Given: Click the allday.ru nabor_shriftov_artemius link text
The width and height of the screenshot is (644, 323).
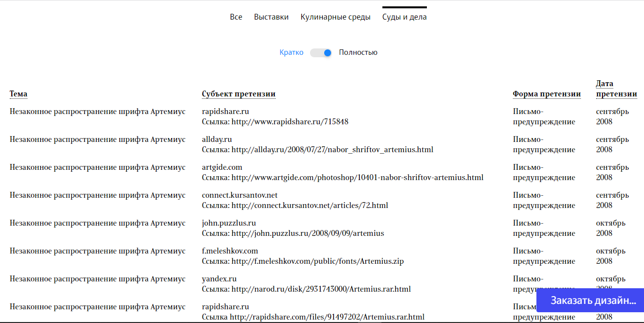Looking at the screenshot, I should tap(333, 149).
